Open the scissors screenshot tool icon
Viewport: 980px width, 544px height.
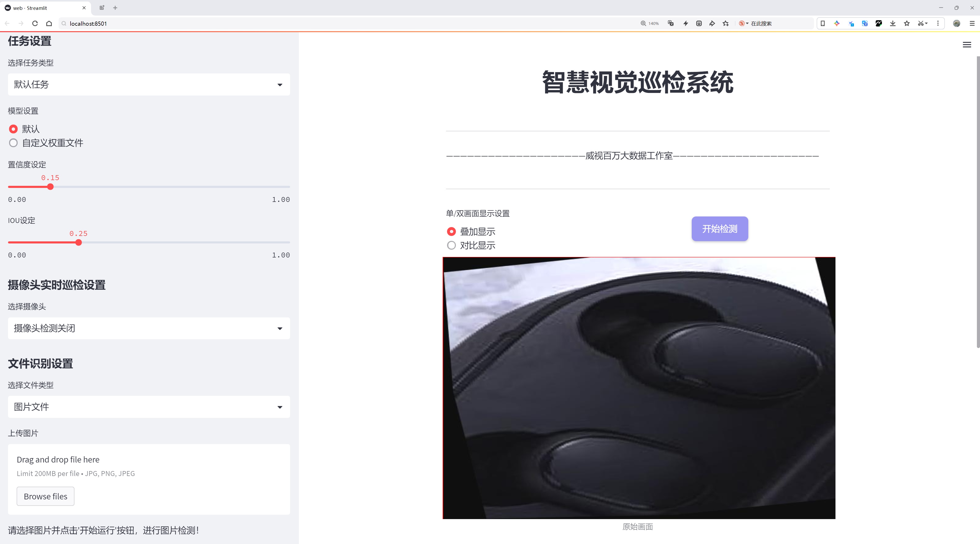point(920,24)
